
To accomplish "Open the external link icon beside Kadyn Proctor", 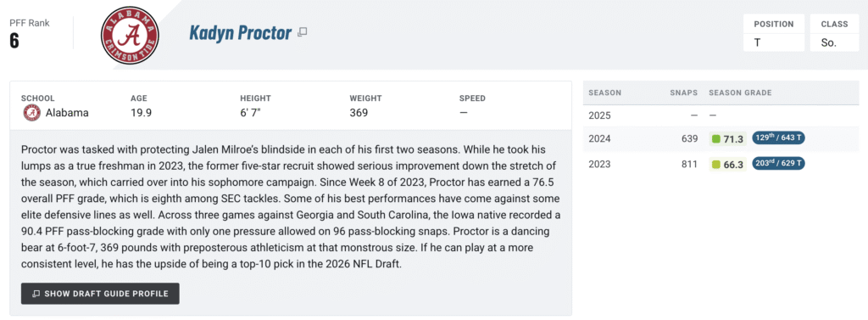I will coord(303,32).
